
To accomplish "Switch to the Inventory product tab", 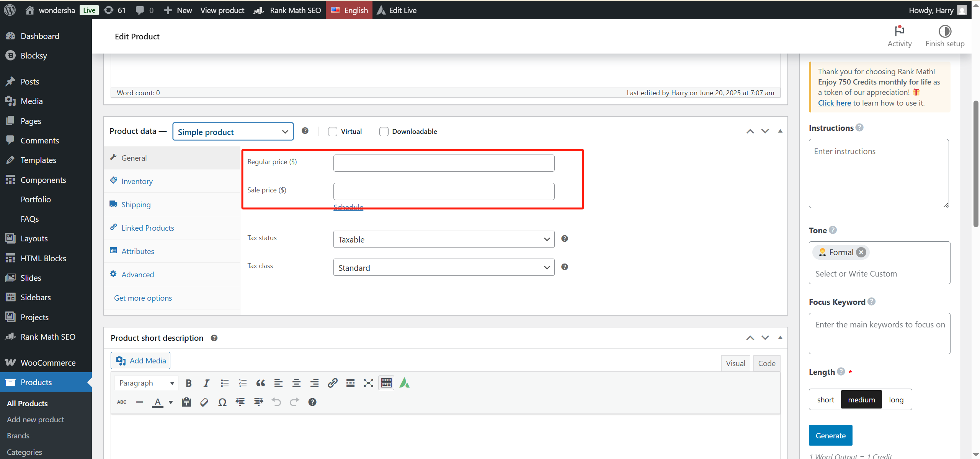I will point(137,181).
